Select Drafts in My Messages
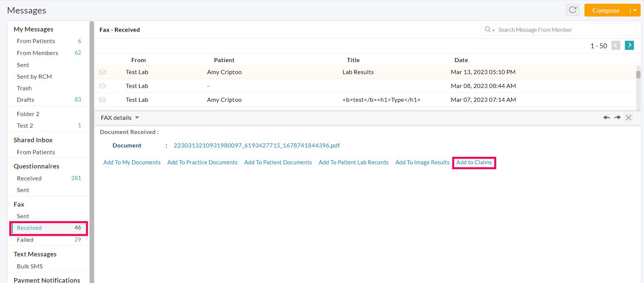 point(25,100)
